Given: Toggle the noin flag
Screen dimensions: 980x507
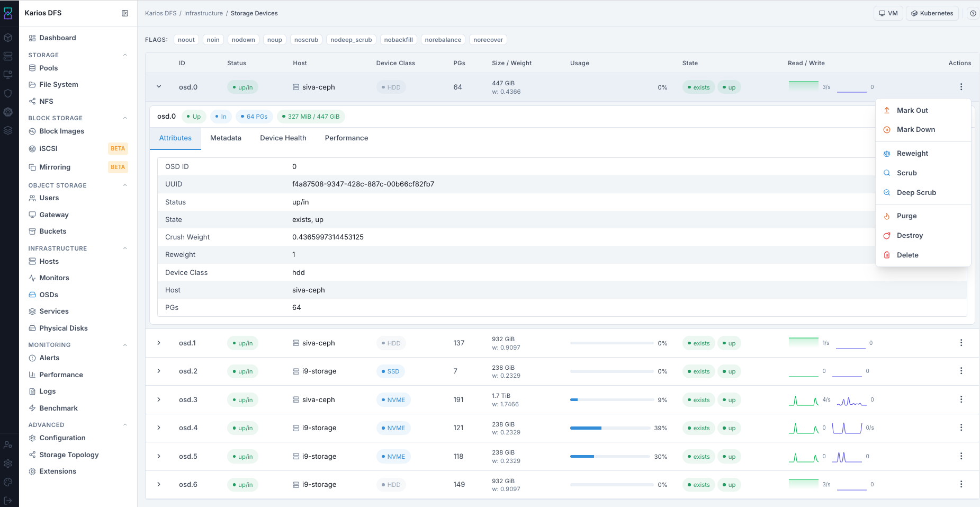Looking at the screenshot, I should click(x=213, y=40).
